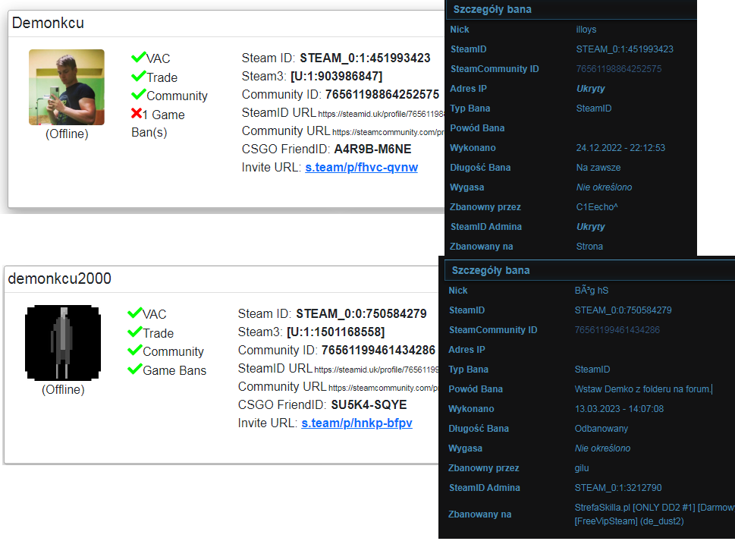Click the nick value illoys
Screen dimensions: 735x560
tap(586, 30)
